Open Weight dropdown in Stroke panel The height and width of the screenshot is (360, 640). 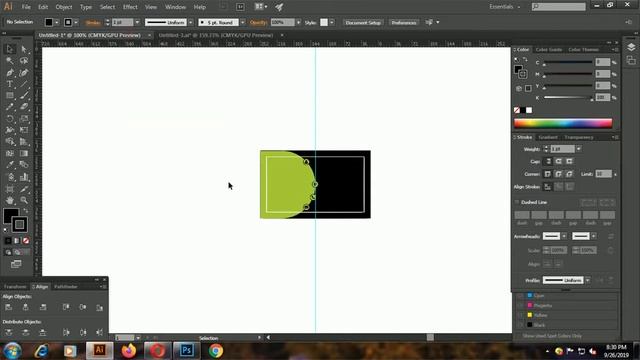tap(578, 149)
